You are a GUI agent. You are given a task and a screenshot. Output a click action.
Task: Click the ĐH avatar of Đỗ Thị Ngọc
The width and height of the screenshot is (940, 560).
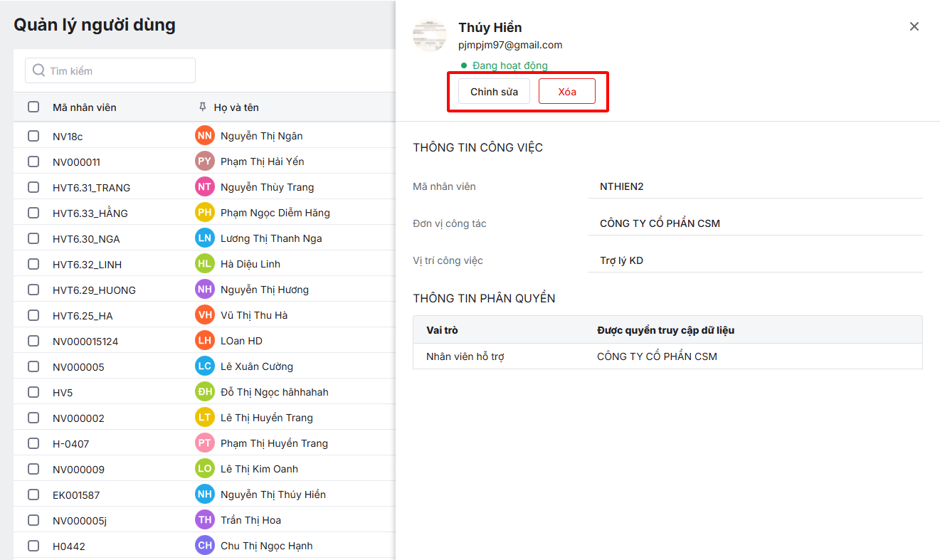[205, 392]
